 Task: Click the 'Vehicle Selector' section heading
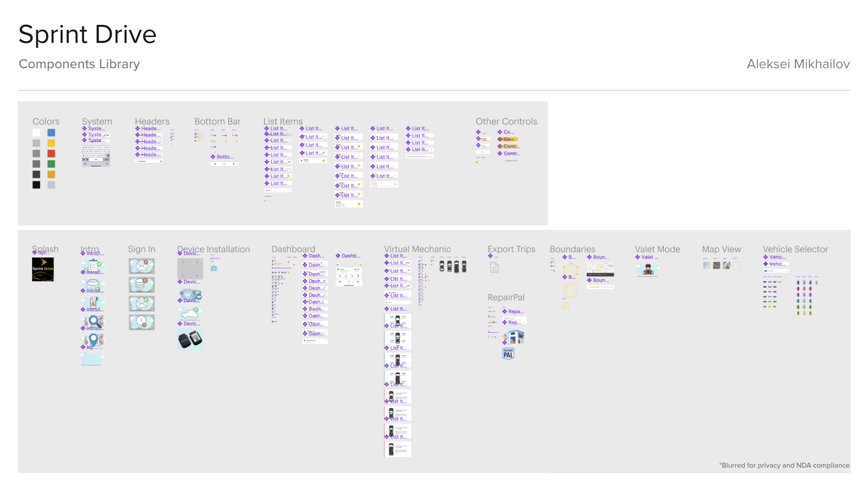click(x=795, y=249)
